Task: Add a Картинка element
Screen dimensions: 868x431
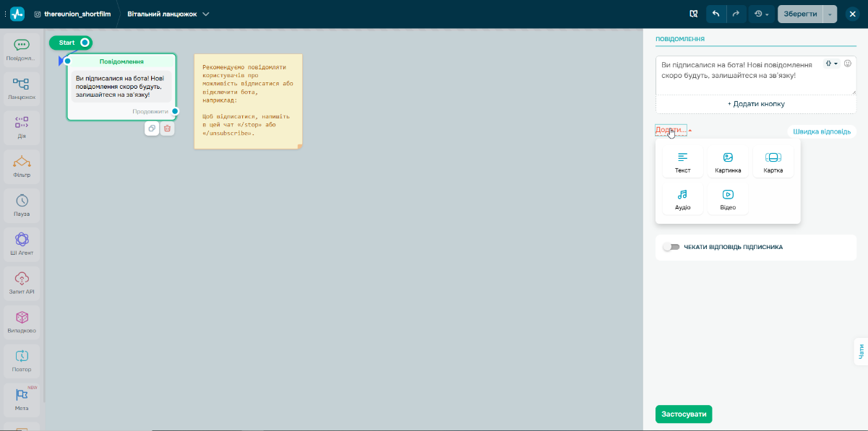Action: (x=728, y=162)
